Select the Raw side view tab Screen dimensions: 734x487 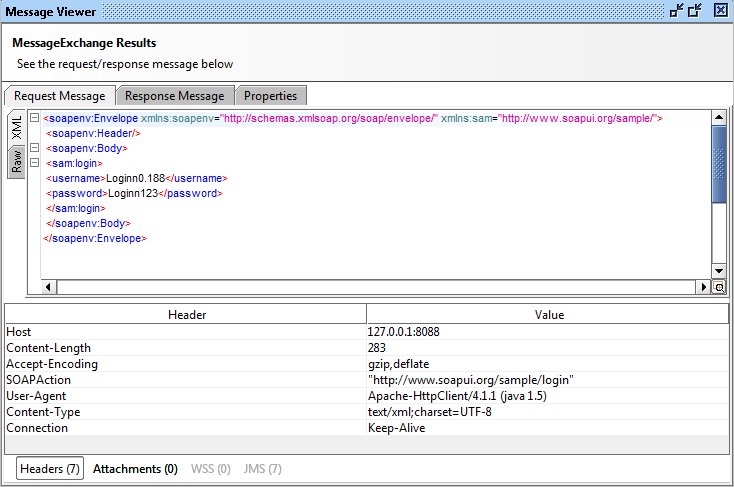tap(16, 162)
